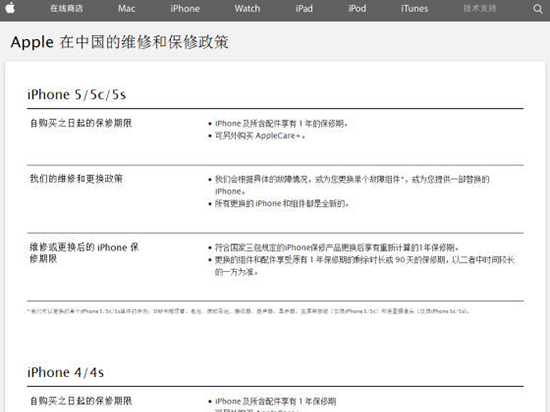Viewport: 550px width, 412px height.
Task: Click the footnote about replaceable iPhone 5/5c/5s parts
Action: tap(248, 311)
